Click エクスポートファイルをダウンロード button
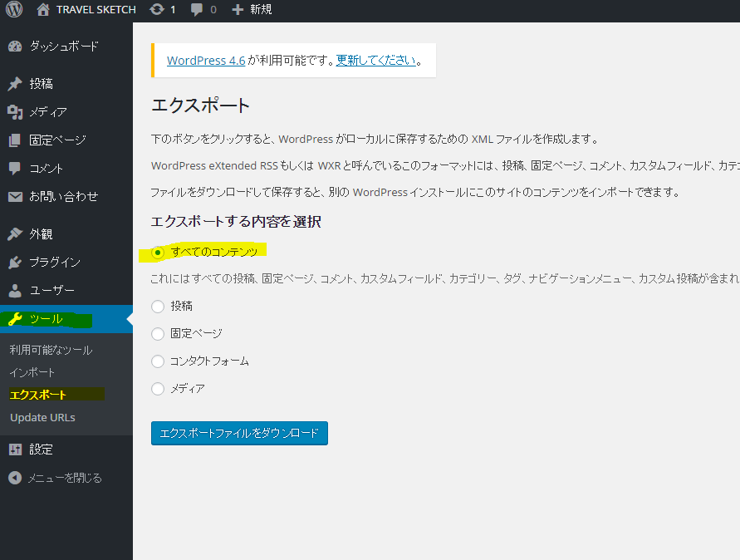740x560 pixels. tap(239, 433)
